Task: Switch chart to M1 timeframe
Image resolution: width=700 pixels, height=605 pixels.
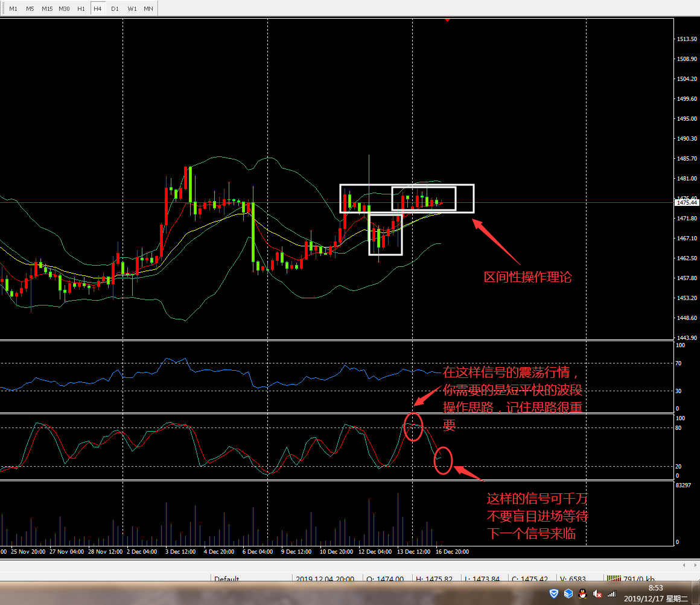Action: (13, 9)
